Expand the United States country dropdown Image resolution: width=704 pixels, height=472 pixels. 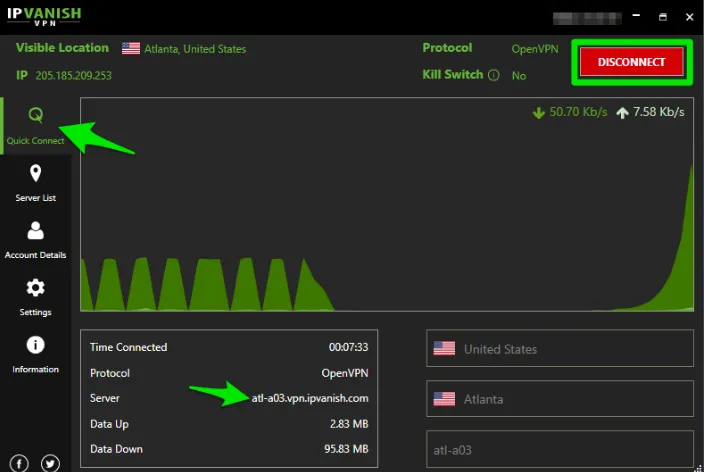559,349
